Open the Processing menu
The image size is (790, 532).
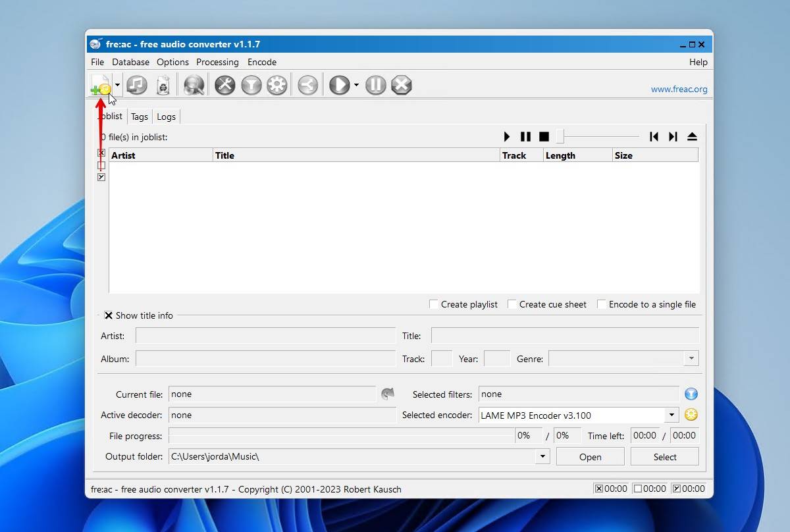tap(217, 62)
